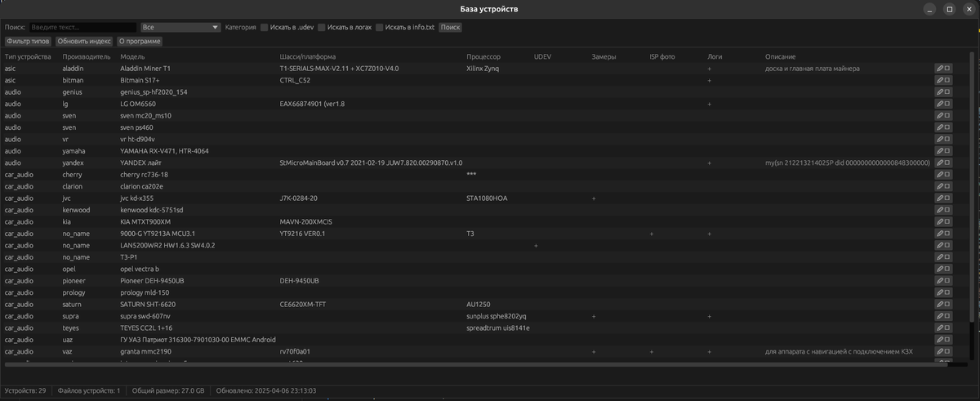Click edit icon in TEYES CC2L 1+16 row
The image size is (980, 401).
coord(943,327)
